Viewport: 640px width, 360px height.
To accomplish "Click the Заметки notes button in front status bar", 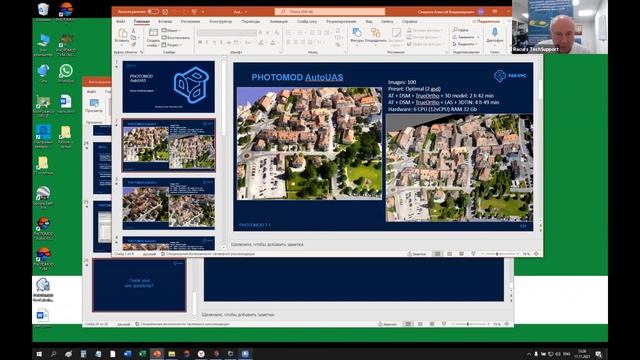I will point(417,254).
